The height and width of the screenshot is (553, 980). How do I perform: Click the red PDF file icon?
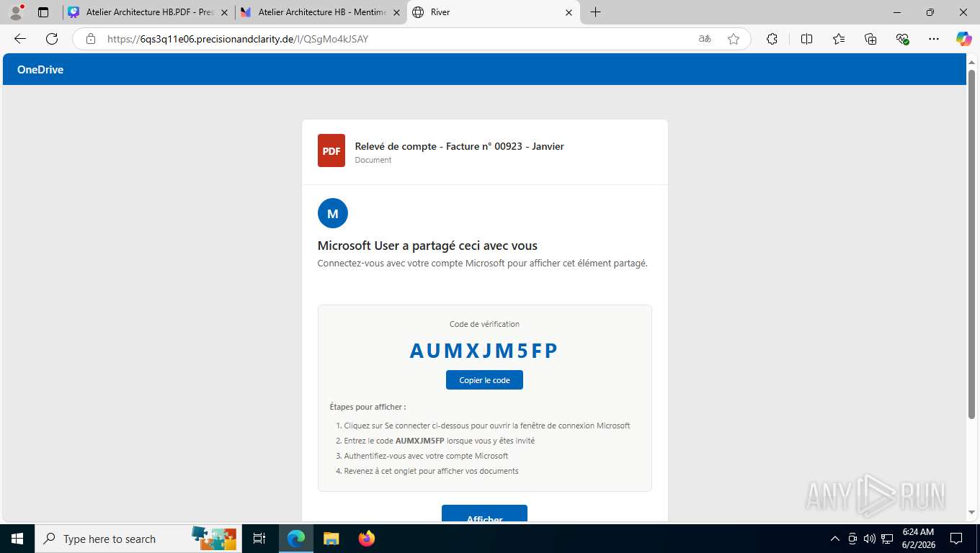click(x=331, y=150)
